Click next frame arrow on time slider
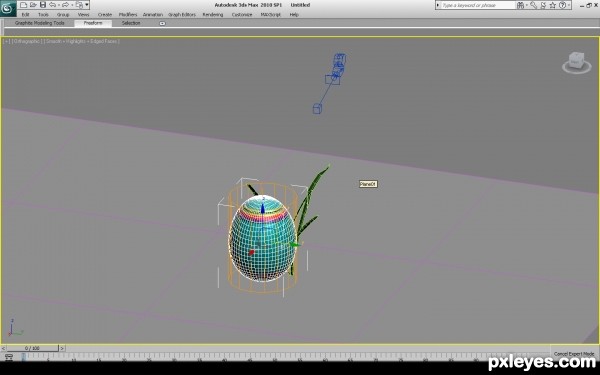The width and height of the screenshot is (600, 375). pyautogui.click(x=62, y=348)
